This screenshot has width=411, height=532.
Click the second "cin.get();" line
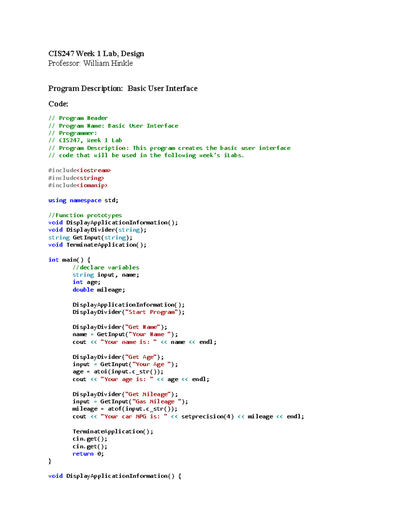(x=90, y=447)
